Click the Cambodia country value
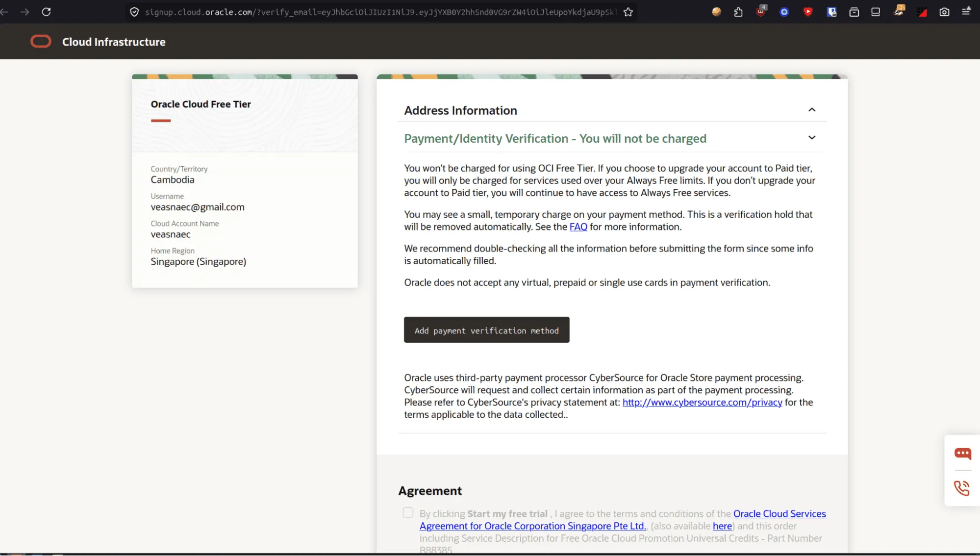This screenshot has width=980, height=556. [173, 180]
